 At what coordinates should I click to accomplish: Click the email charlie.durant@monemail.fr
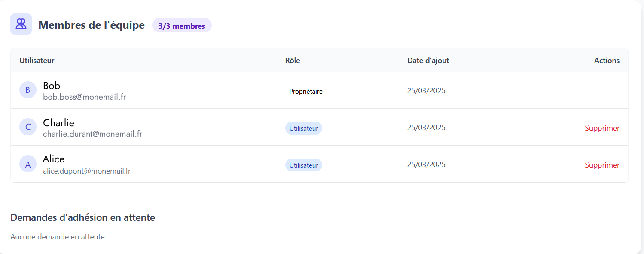click(x=93, y=134)
